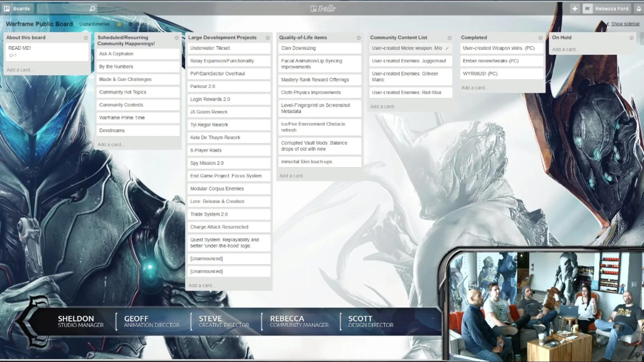Click the board search input field
Viewport: 644px width, 362px height.
coord(62,9)
